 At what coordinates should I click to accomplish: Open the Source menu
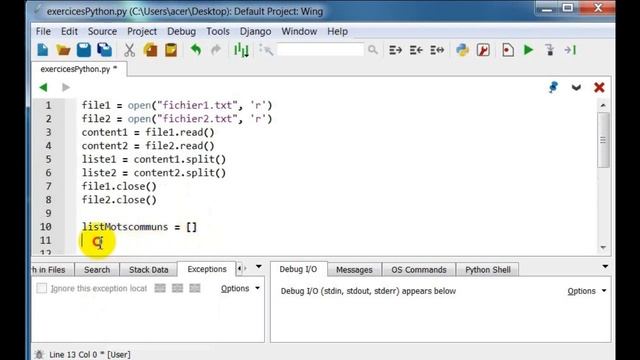point(102,31)
